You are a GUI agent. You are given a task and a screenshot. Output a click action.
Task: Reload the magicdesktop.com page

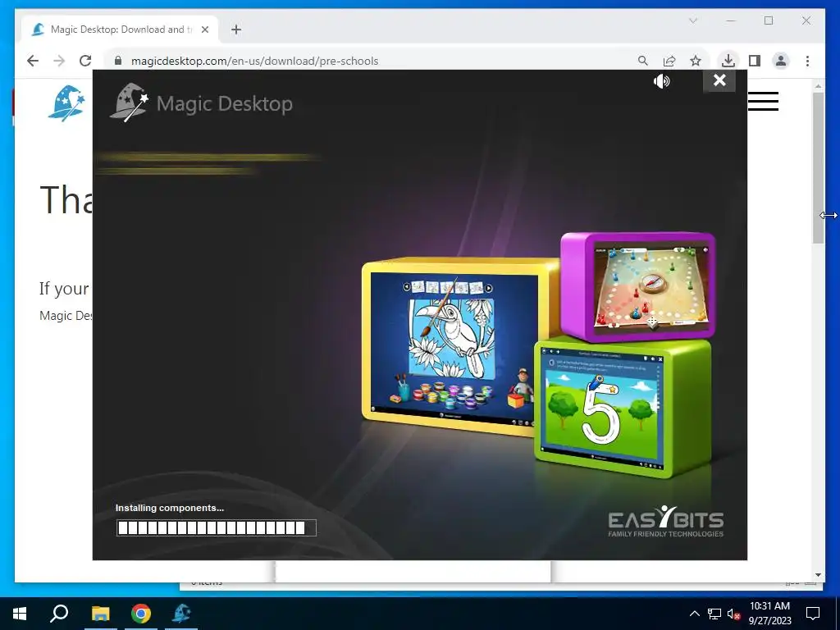point(85,61)
